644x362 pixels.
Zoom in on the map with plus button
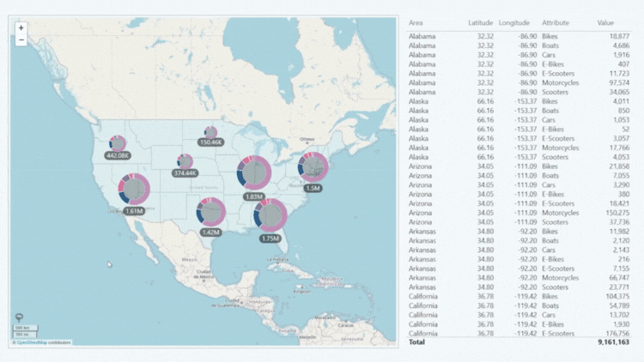click(21, 28)
